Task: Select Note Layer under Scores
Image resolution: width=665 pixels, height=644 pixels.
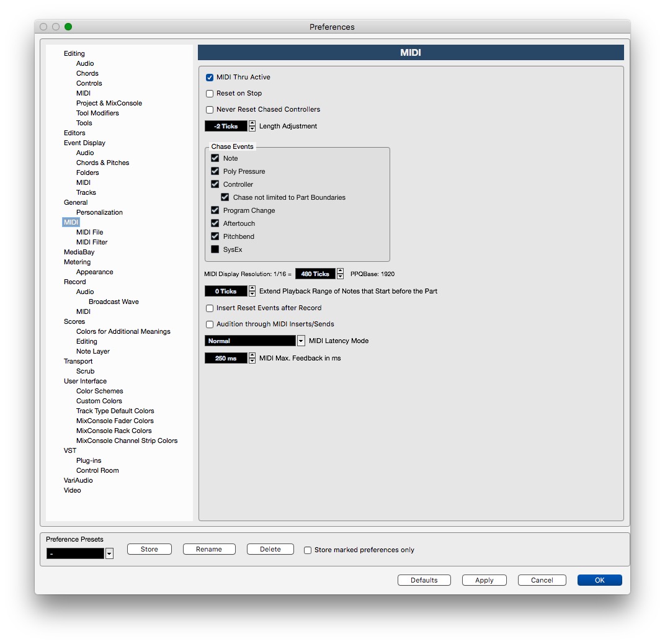Action: click(x=93, y=351)
